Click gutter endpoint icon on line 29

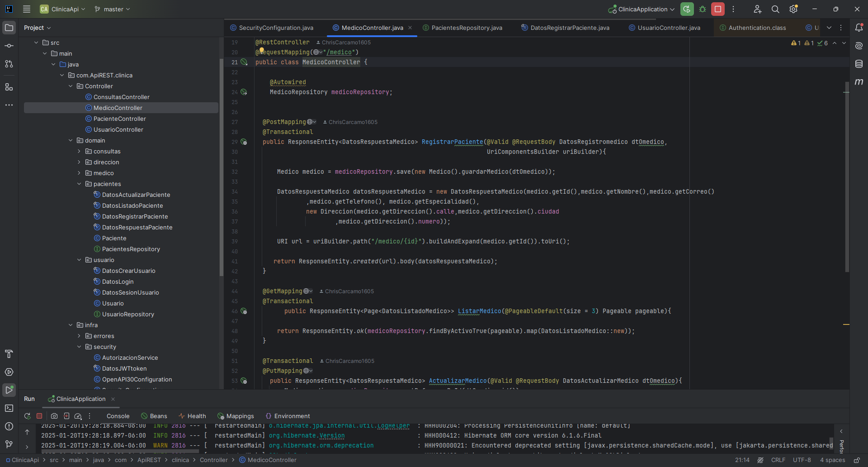point(244,142)
